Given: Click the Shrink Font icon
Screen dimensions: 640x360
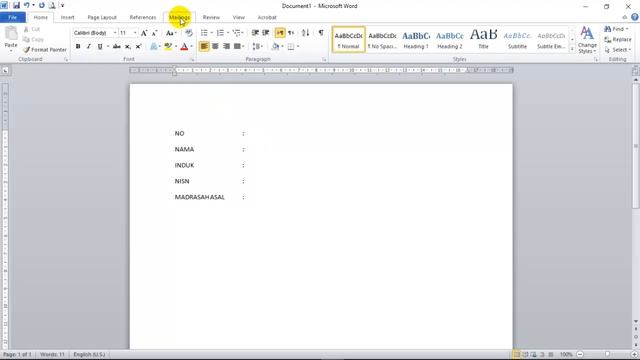Looking at the screenshot, I should (x=154, y=33).
